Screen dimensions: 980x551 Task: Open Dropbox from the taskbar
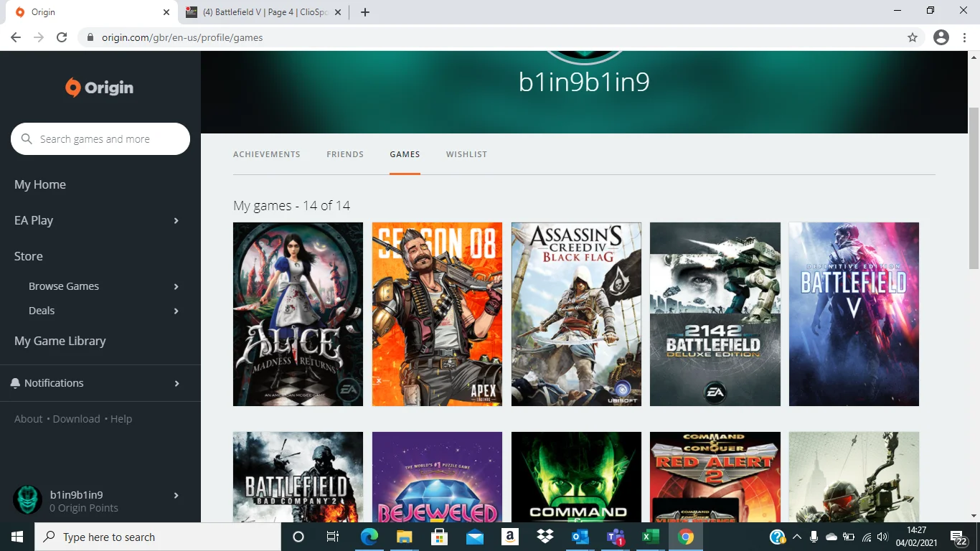[545, 537]
